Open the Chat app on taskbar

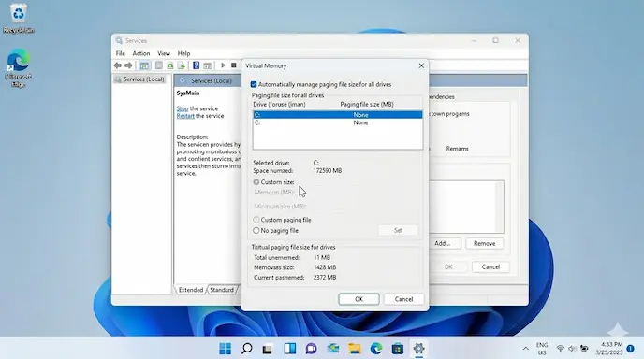(312, 349)
